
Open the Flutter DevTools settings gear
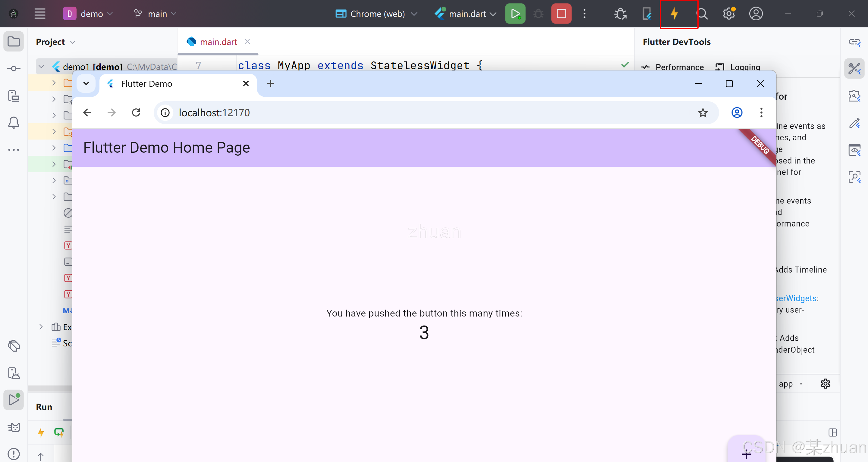[x=825, y=383]
